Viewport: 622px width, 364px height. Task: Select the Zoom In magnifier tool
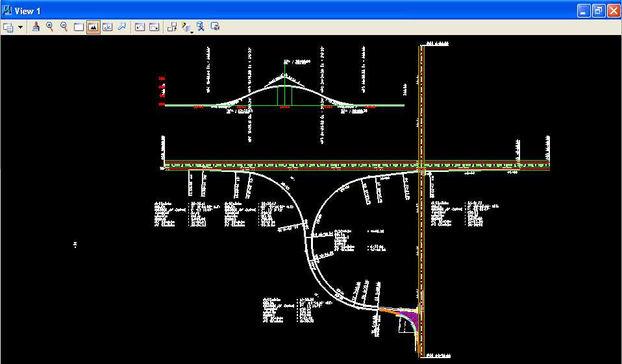50,27
